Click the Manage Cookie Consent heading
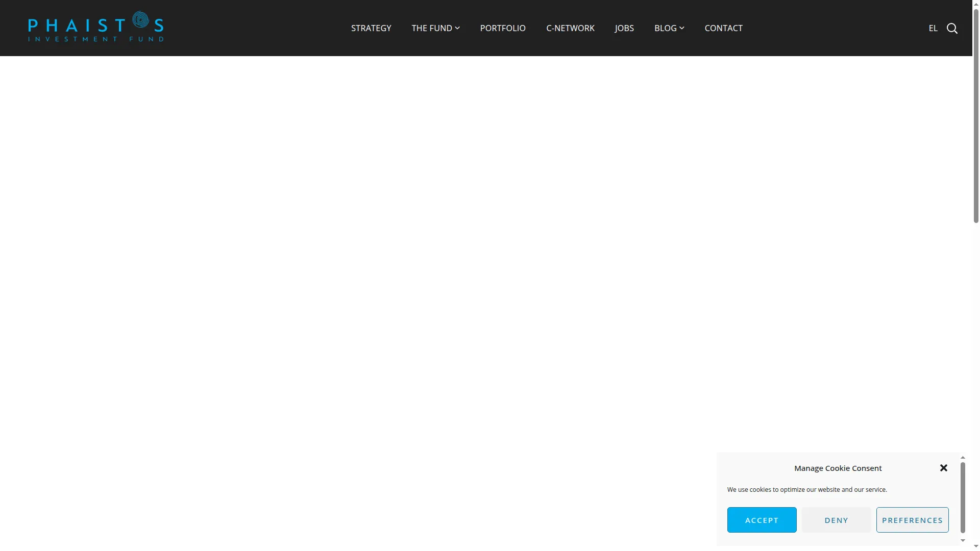The width and height of the screenshot is (980, 551). (838, 468)
